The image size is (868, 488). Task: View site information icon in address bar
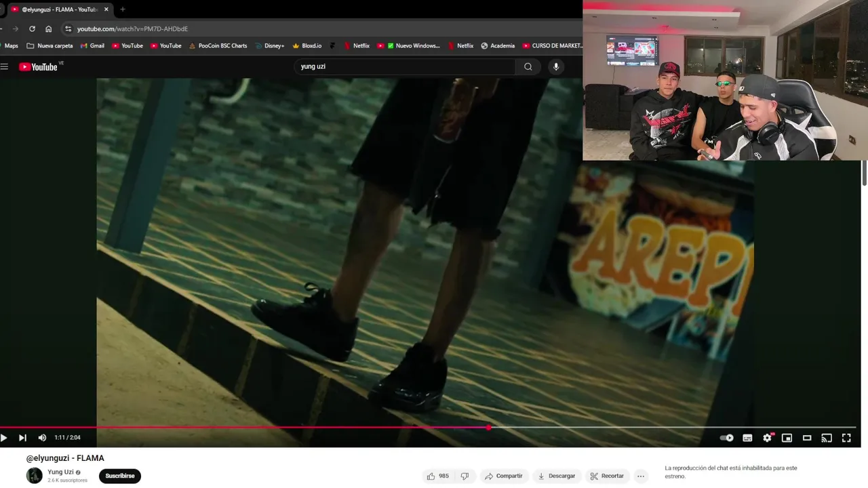[x=68, y=28]
